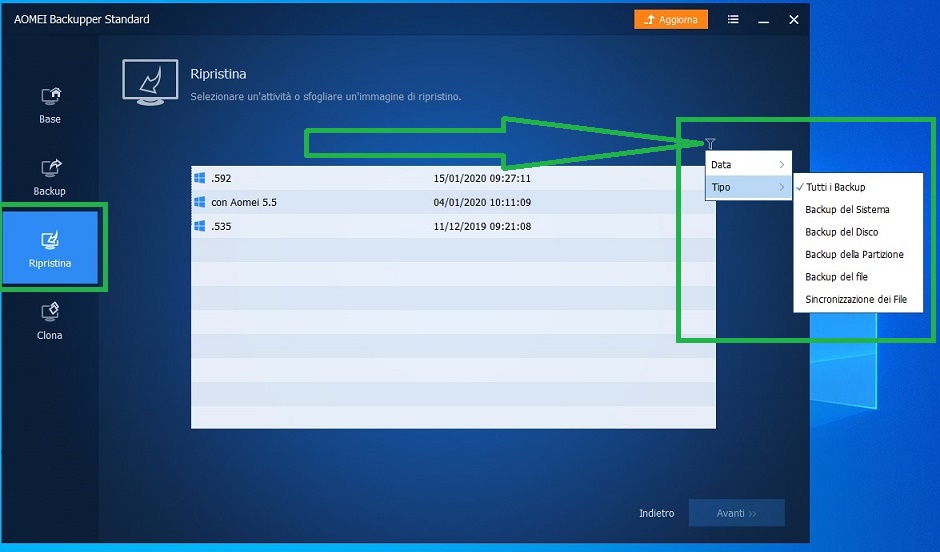Open the hamburger menu icon in title bar
This screenshot has width=940, height=552.
pyautogui.click(x=733, y=20)
